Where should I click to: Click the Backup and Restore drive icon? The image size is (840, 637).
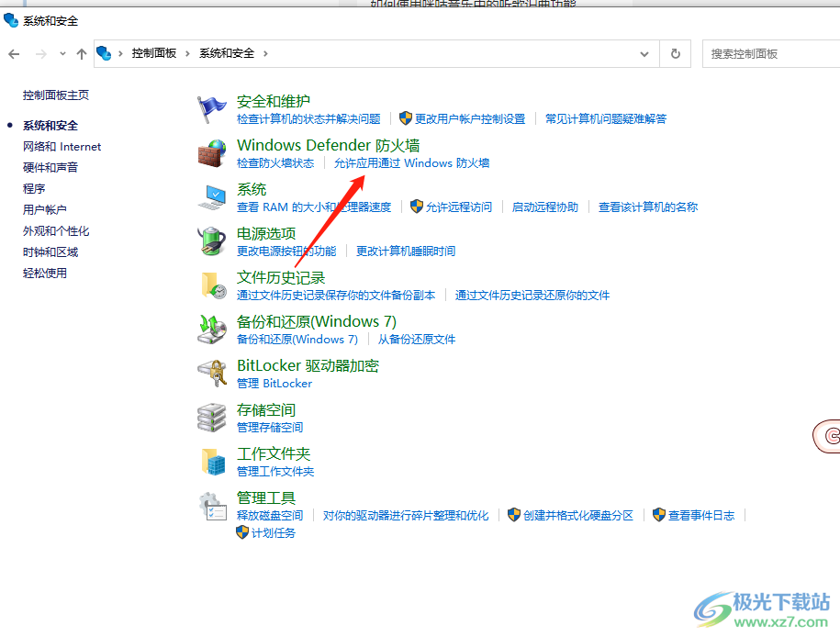[212, 329]
